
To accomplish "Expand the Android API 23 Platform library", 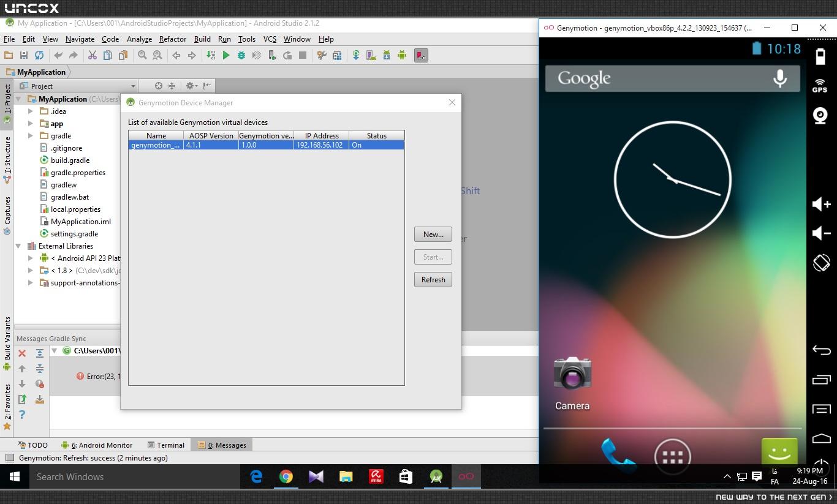I will 31,258.
